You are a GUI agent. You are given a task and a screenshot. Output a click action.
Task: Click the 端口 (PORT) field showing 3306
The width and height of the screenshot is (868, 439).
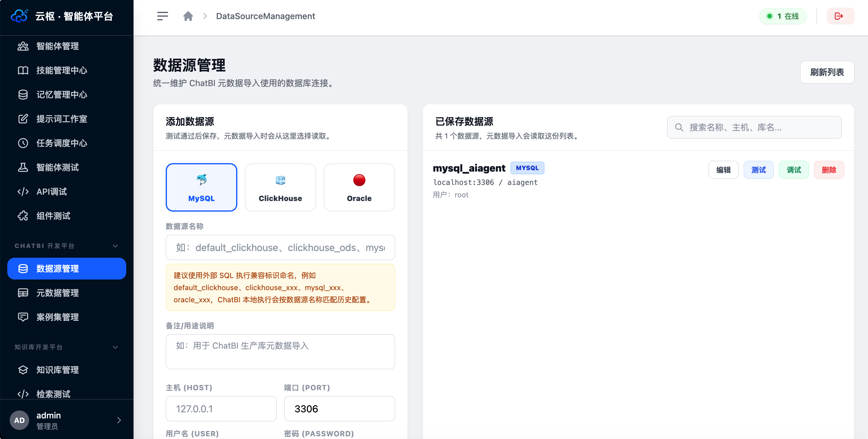click(x=339, y=409)
